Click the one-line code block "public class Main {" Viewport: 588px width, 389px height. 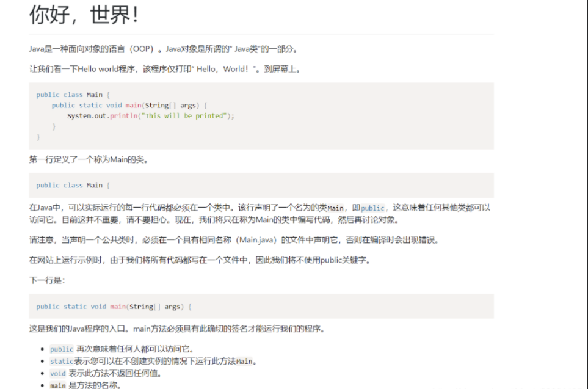pos(261,185)
